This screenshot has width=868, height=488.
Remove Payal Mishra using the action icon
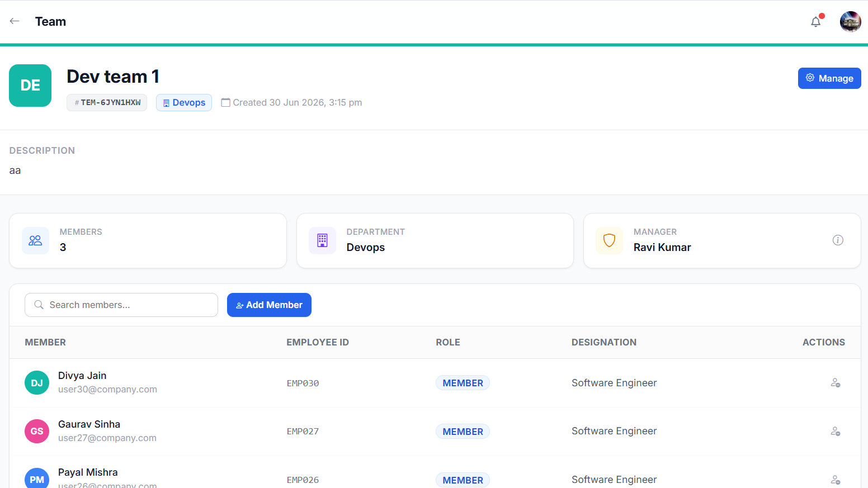tap(836, 480)
